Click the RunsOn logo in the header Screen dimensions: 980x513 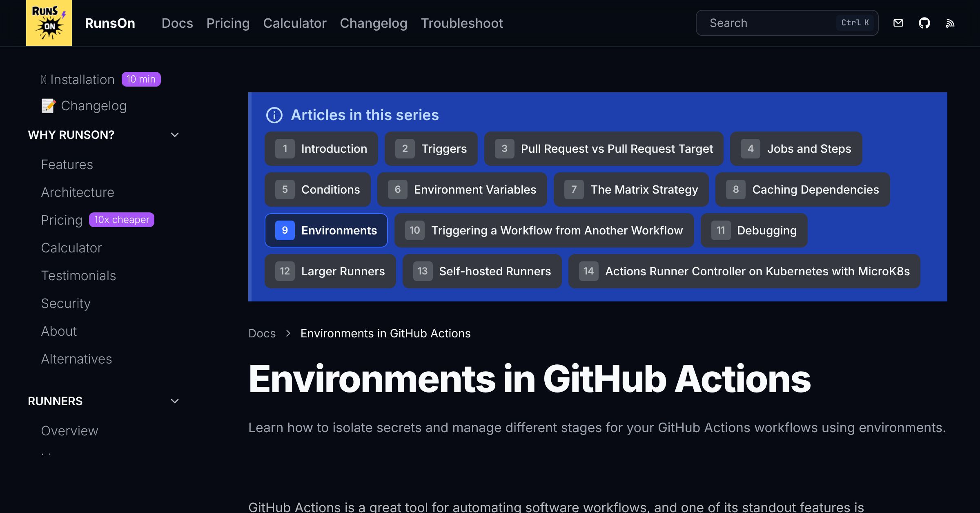click(49, 23)
